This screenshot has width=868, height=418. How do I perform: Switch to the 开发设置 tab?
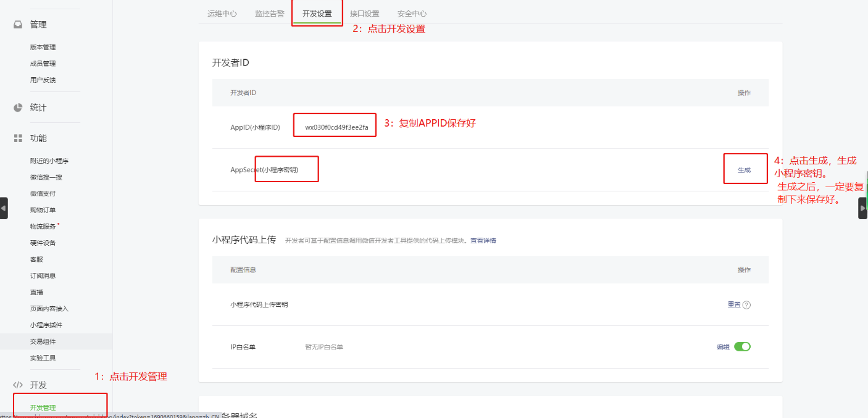click(x=317, y=14)
